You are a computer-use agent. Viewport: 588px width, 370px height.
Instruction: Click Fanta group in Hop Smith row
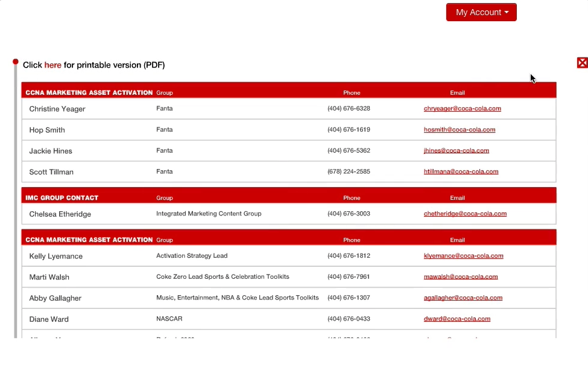(x=164, y=129)
